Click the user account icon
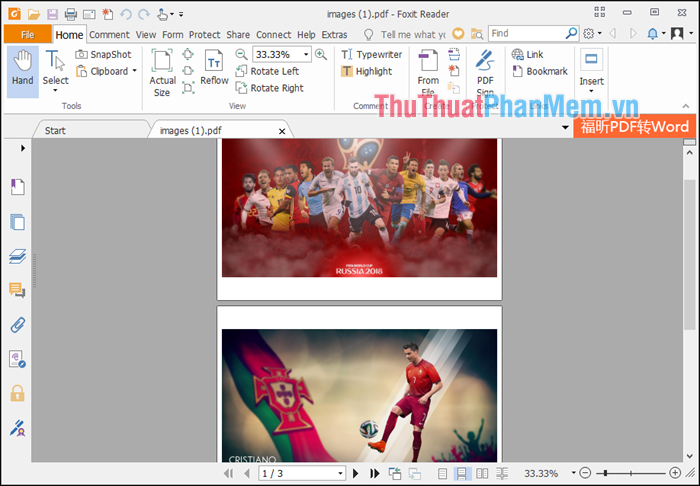700x486 pixels. click(x=677, y=33)
